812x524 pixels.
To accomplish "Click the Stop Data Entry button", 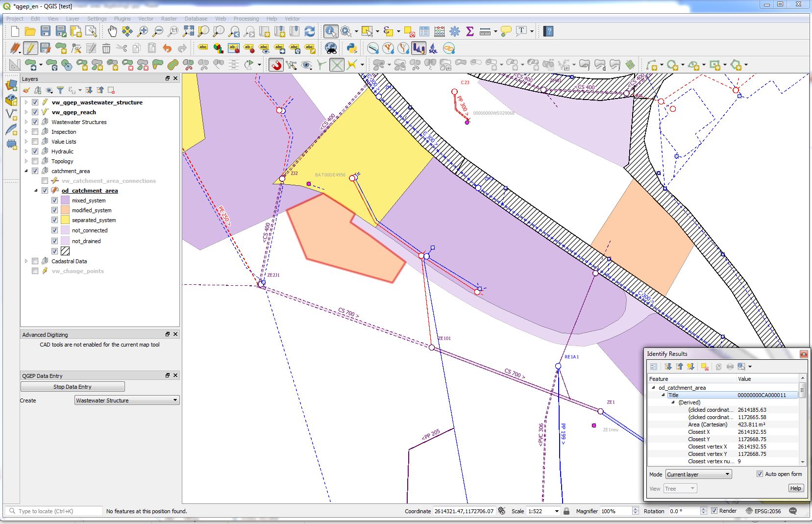I will pyautogui.click(x=73, y=387).
